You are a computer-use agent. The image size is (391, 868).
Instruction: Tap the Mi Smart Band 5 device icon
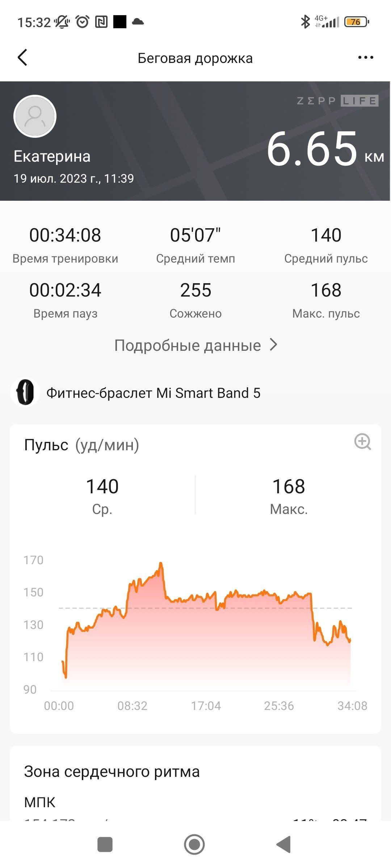pos(25,392)
